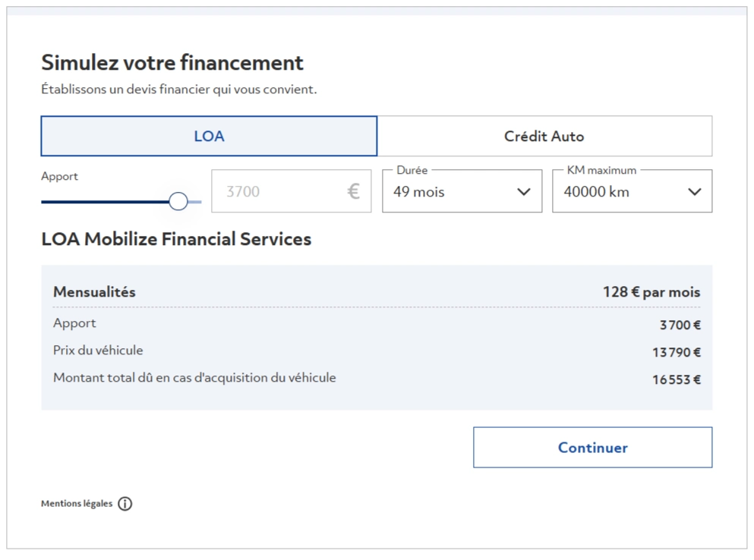Click the Durée dropdown chevron arrow

tap(524, 192)
